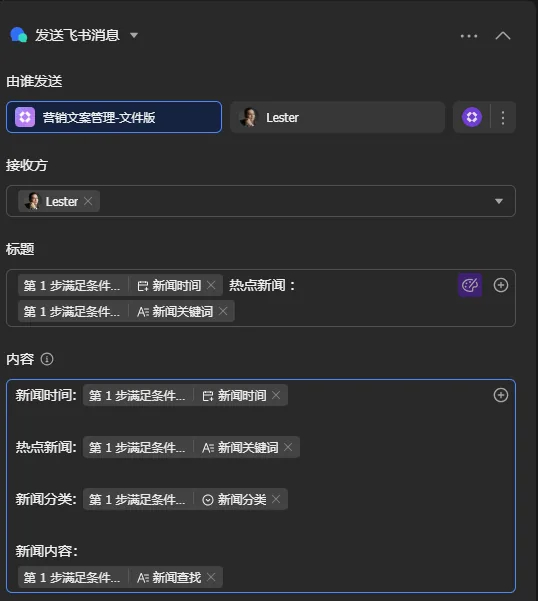Screen dimensions: 538x601
Task: Click the 新闻时间: label in content
Action: [x=46, y=395]
